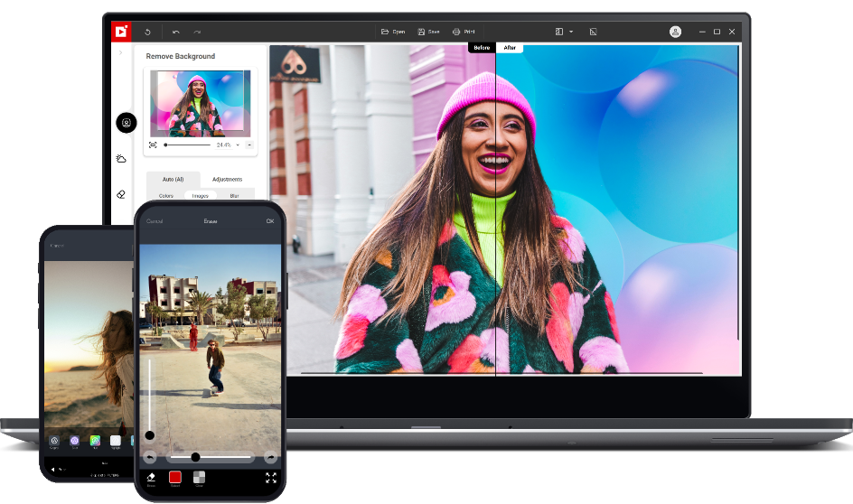Select the Remove Background portrait tool

pos(127,123)
